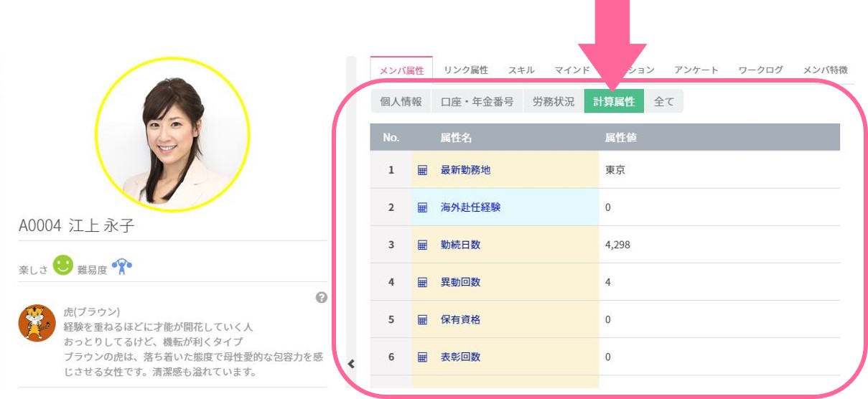The width and height of the screenshot is (868, 399).
Task: Collapse the left panel with arrow
Action: coord(351,364)
